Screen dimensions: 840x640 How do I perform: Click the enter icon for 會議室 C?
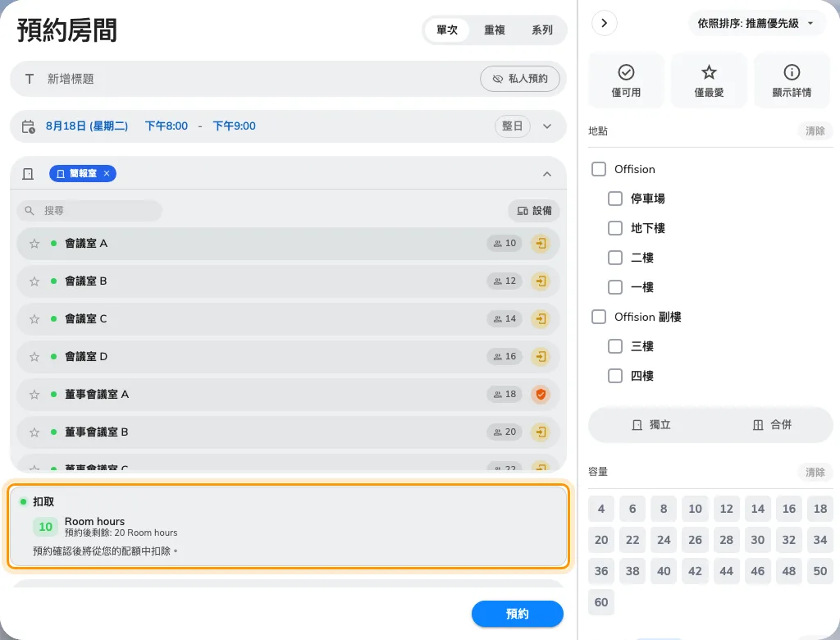(541, 319)
